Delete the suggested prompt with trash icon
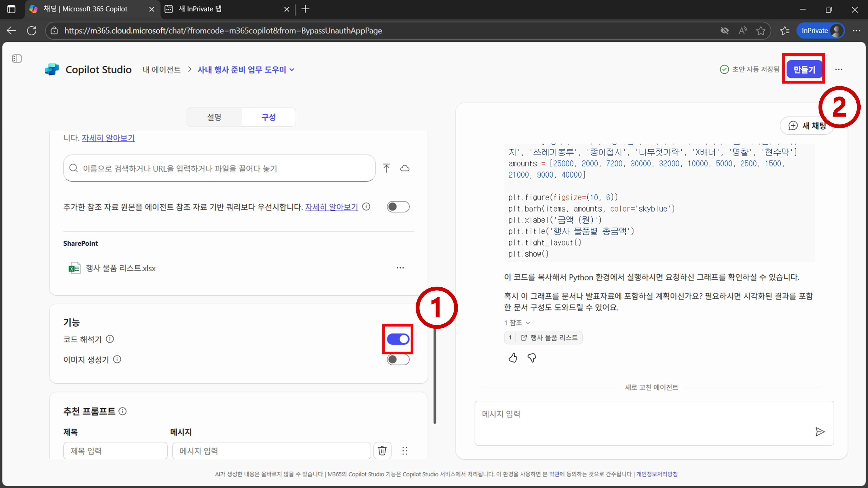 (x=382, y=451)
